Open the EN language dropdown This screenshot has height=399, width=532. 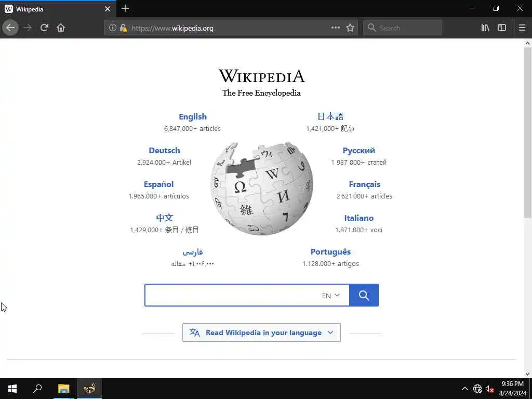(x=331, y=296)
